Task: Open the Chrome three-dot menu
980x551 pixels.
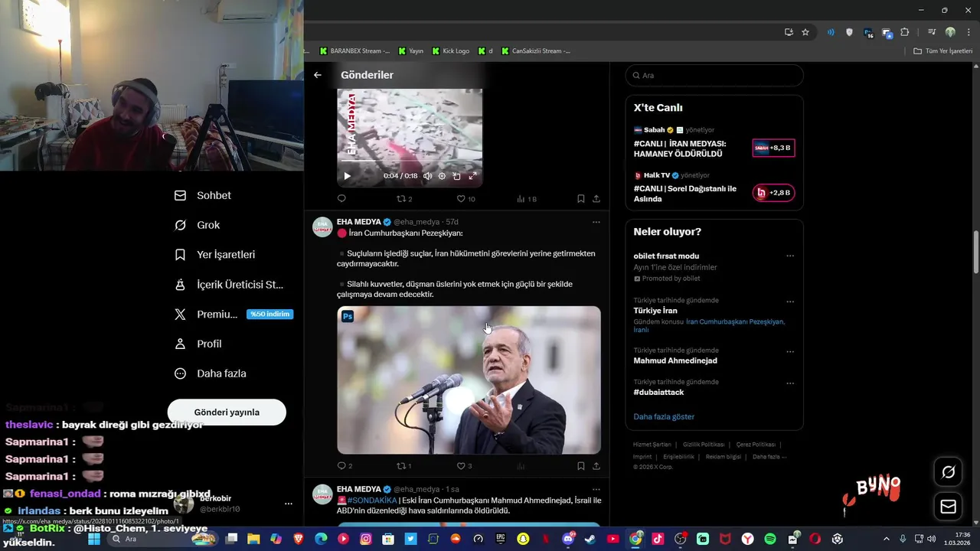Action: [x=967, y=32]
